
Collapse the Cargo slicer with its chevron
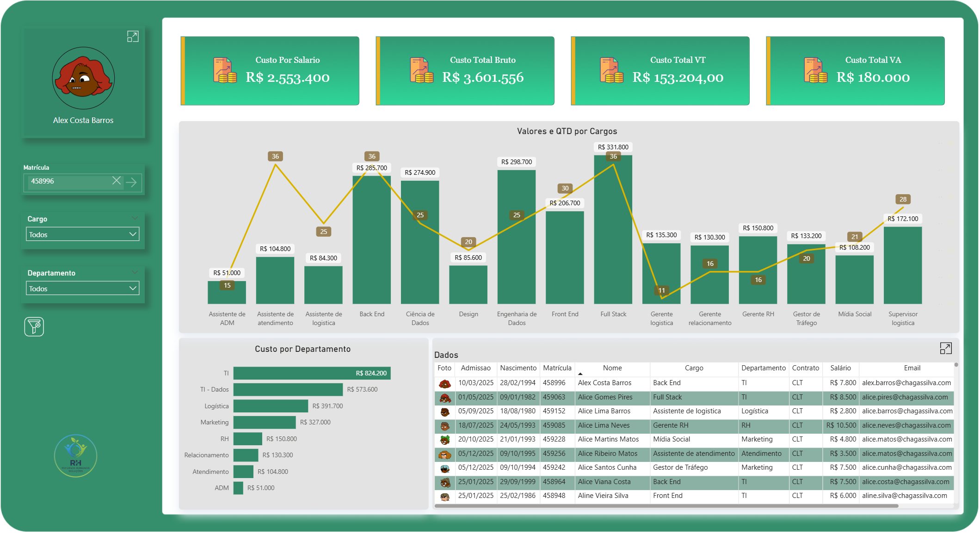(135, 218)
